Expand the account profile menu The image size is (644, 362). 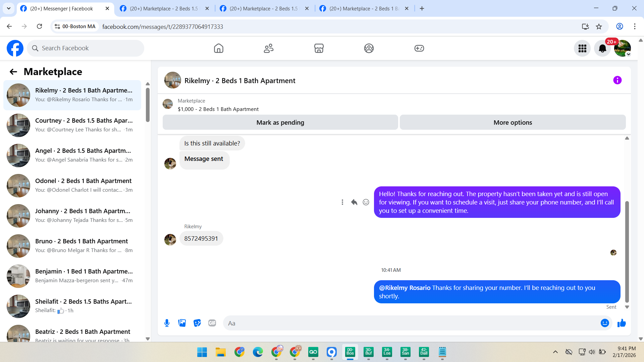pyautogui.click(x=623, y=49)
